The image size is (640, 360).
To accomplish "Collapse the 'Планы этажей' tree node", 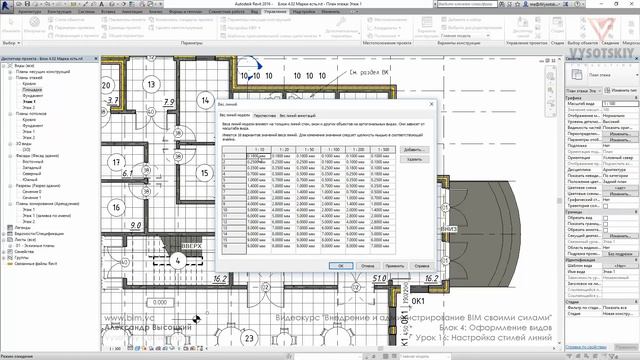I will coord(10,78).
